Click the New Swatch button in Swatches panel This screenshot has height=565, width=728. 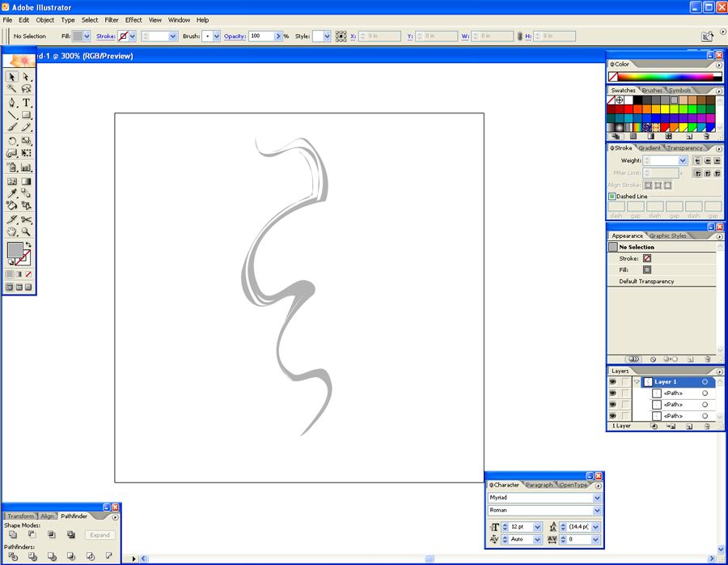point(690,136)
